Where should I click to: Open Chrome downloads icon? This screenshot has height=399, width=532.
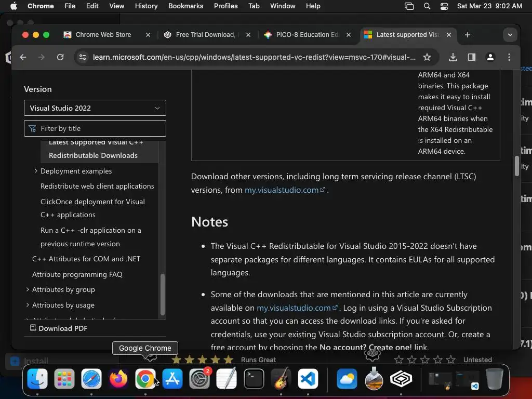pyautogui.click(x=453, y=57)
